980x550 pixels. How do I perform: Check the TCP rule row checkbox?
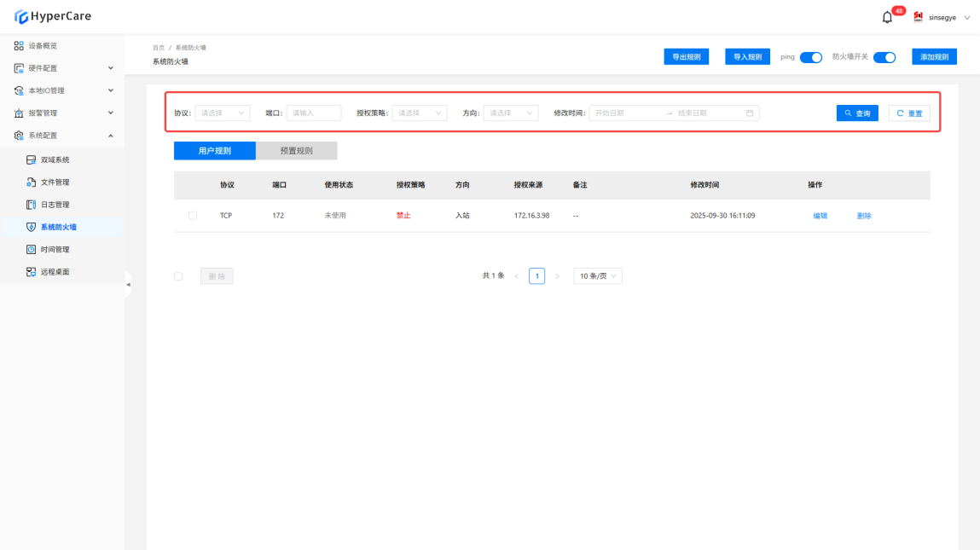pyautogui.click(x=192, y=216)
